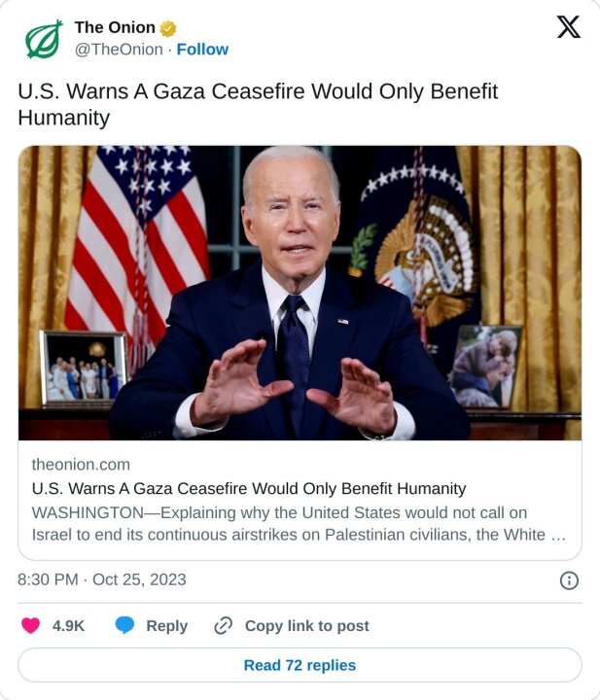The image size is (600, 700).
Task: Click the blue reply bubble icon
Action: pyautogui.click(x=124, y=625)
